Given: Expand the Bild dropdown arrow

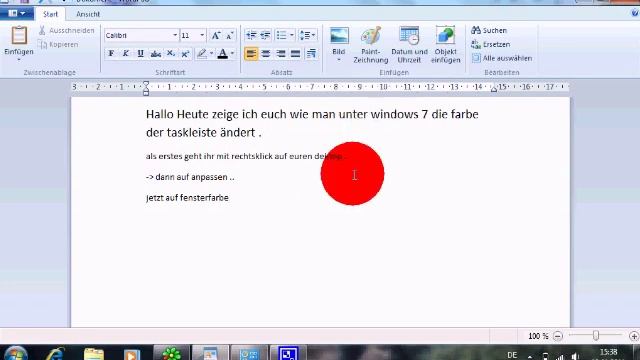Looking at the screenshot, I should point(339,60).
